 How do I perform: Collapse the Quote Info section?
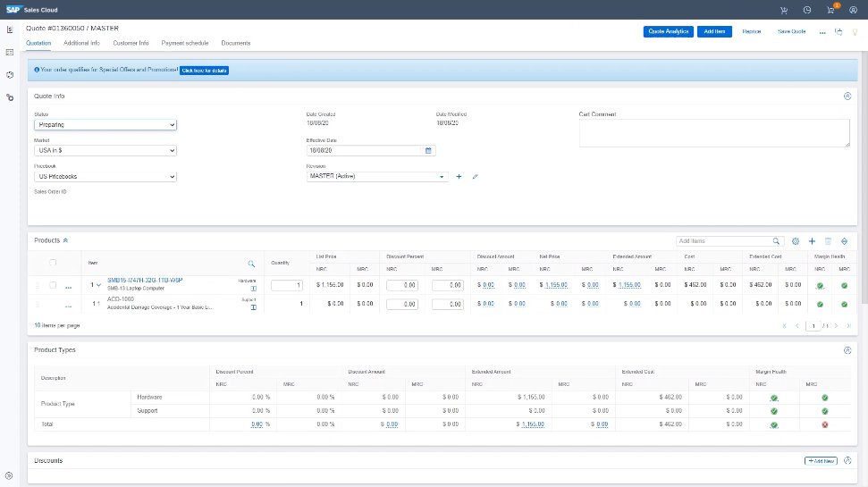847,96
